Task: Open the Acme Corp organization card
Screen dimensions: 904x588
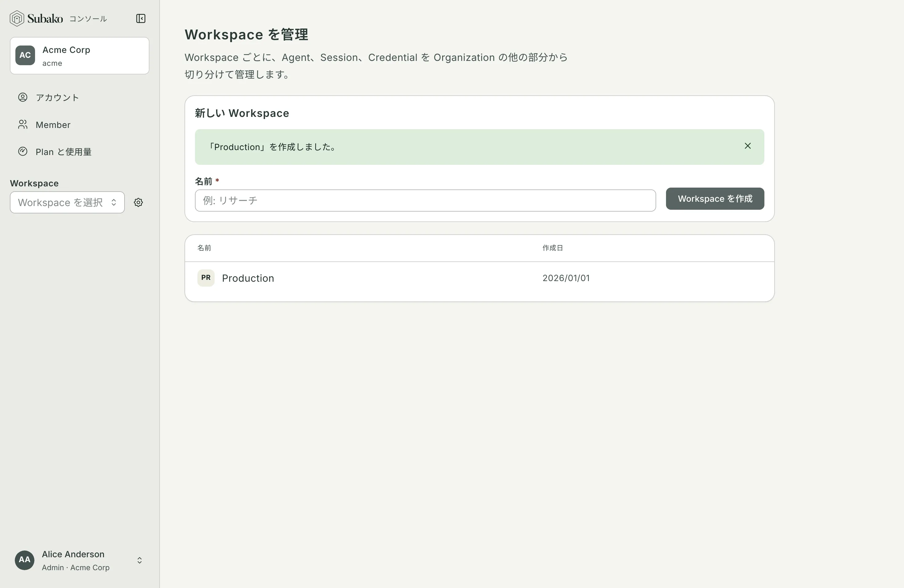Action: click(x=79, y=55)
